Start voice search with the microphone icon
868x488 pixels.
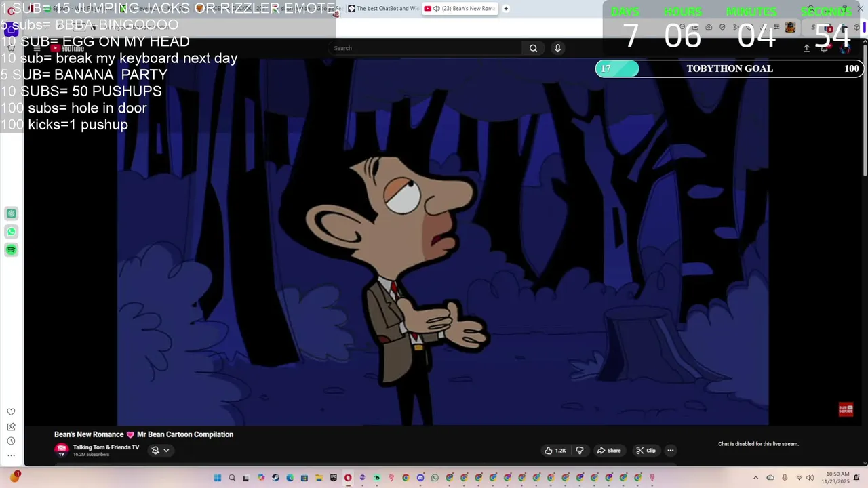(x=557, y=48)
